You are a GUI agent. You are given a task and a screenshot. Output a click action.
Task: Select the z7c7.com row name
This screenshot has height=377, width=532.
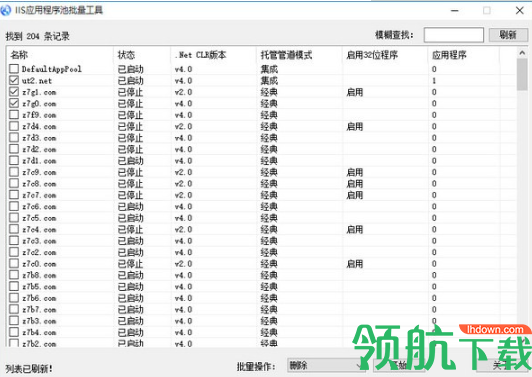39,195
